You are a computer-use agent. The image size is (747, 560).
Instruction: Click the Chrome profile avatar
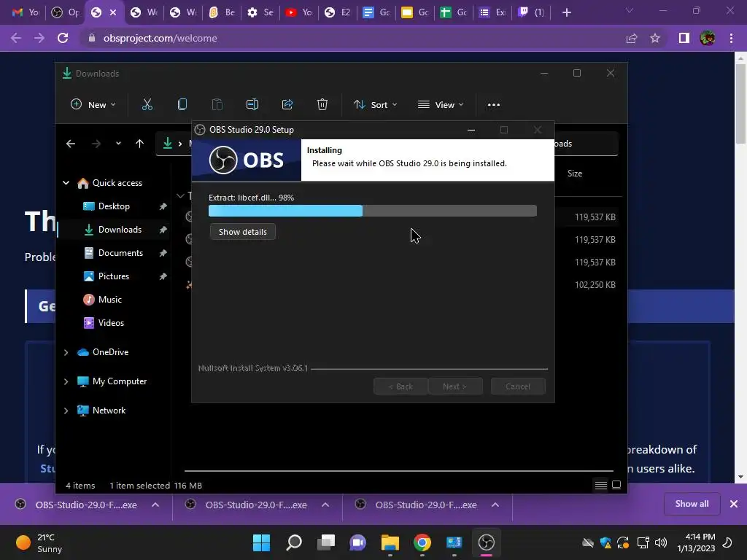708,38
